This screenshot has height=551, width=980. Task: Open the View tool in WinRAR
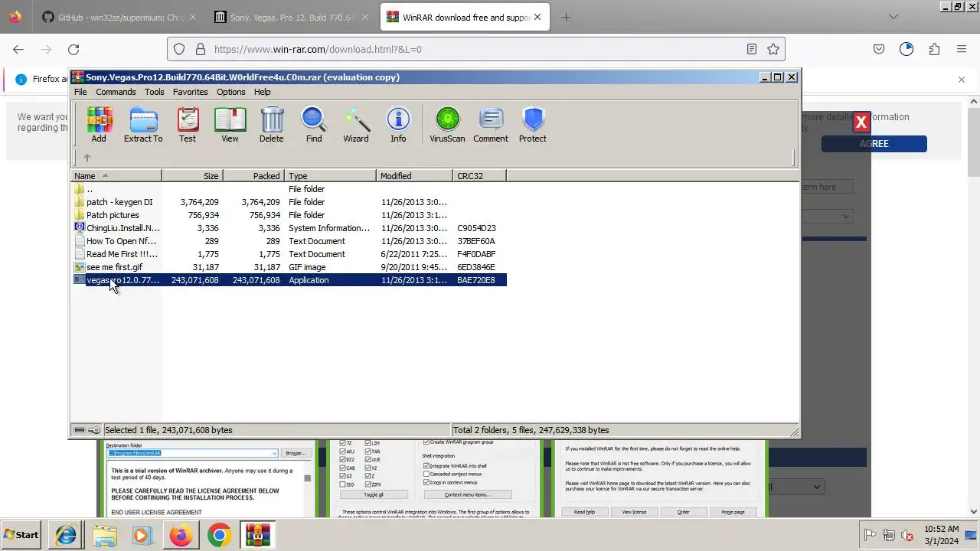(230, 125)
